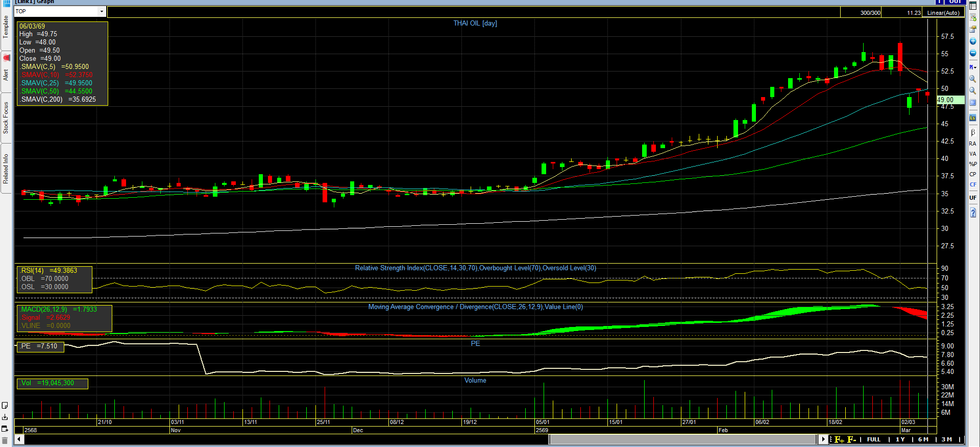Click the 02/03 date marker on time axis
Screen dimensions: 980x447
click(909, 422)
